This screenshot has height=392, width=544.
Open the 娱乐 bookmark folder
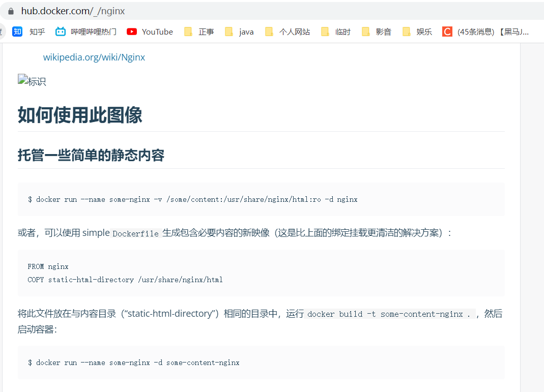tap(417, 32)
